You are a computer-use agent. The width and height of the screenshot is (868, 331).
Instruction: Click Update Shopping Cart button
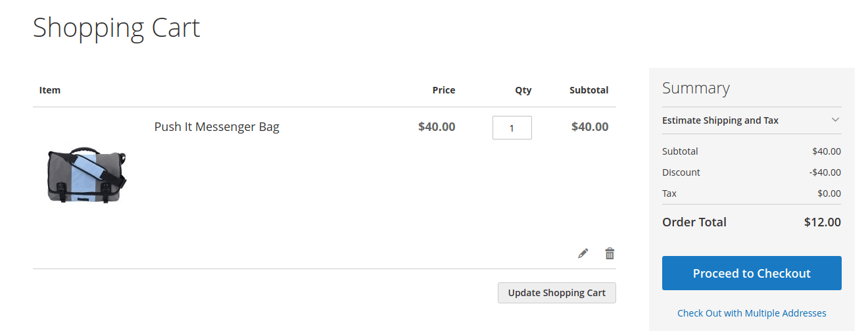coord(556,293)
